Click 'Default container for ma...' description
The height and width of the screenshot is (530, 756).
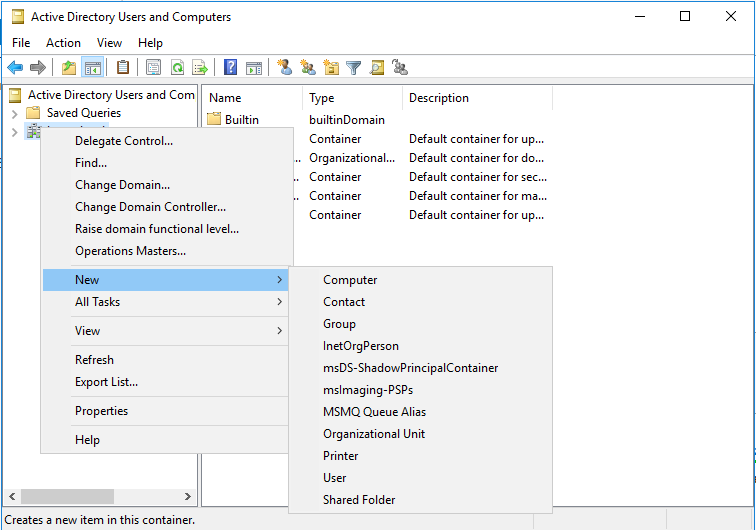click(478, 196)
